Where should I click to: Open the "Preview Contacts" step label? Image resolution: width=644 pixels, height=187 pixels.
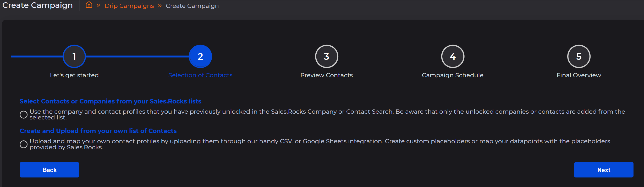pos(327,75)
